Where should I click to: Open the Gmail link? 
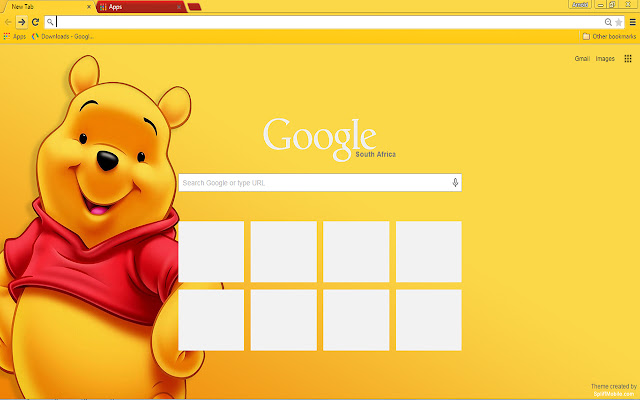point(581,59)
